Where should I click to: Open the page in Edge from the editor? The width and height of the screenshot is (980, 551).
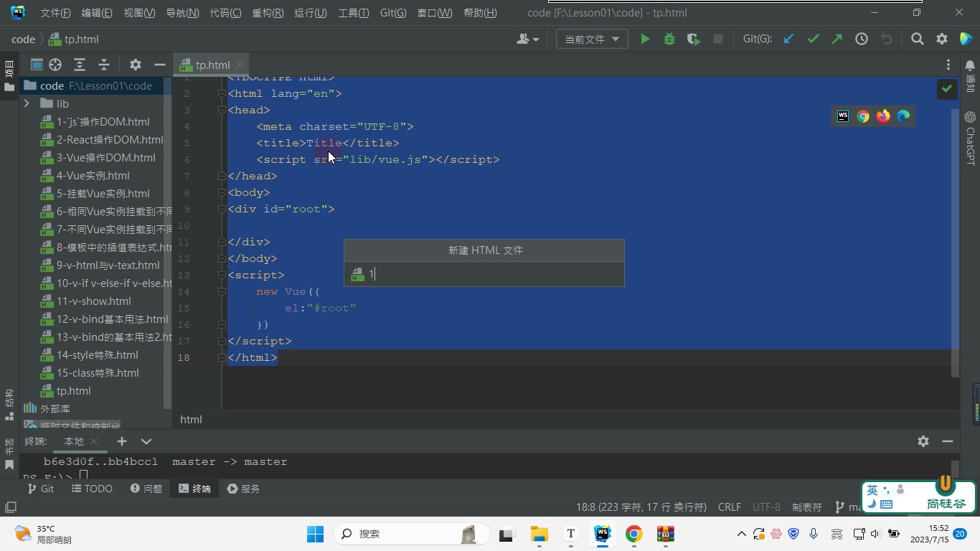[x=903, y=116]
